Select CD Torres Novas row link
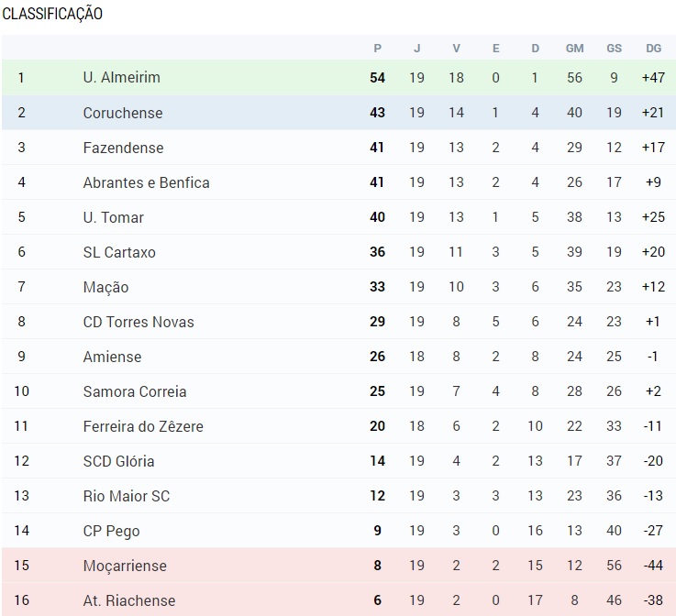The image size is (676, 616). 139,322
